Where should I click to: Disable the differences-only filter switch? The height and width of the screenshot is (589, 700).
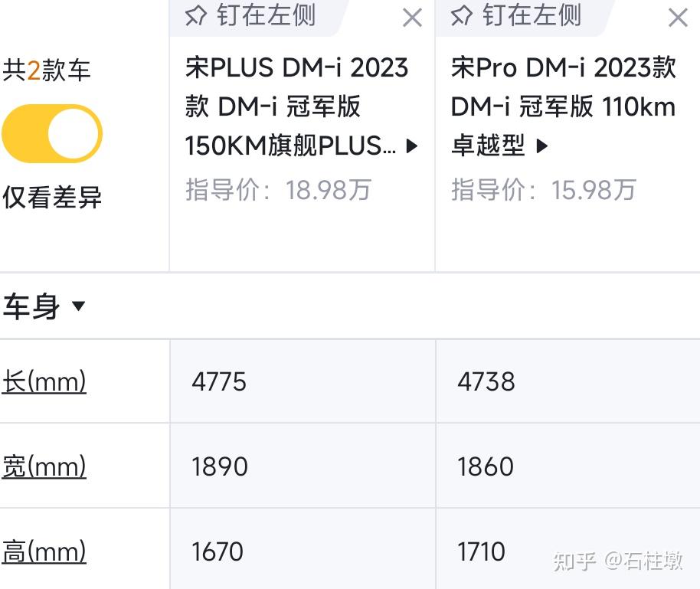coord(53,133)
